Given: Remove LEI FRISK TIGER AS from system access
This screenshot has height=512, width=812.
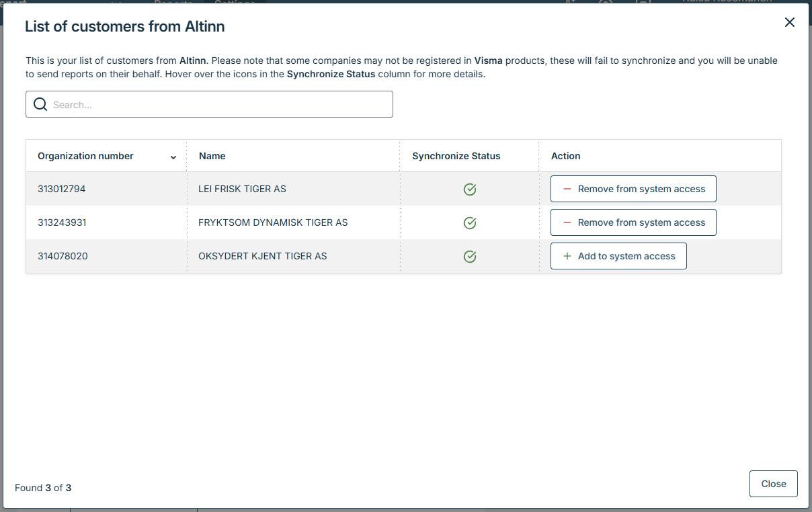Looking at the screenshot, I should 633,189.
